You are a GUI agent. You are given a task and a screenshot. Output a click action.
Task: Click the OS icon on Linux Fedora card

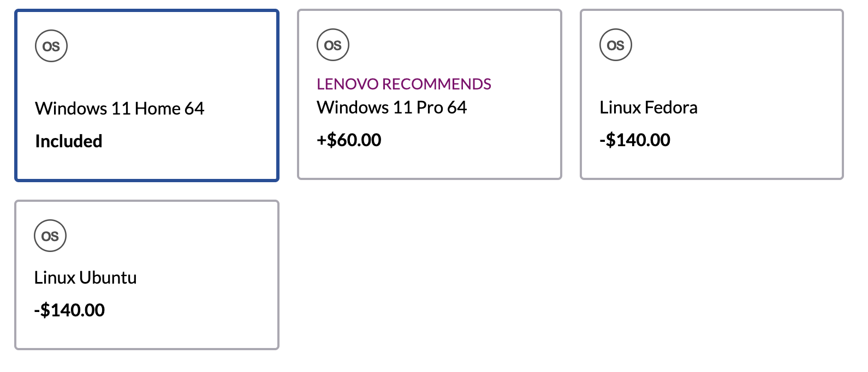coord(616,45)
